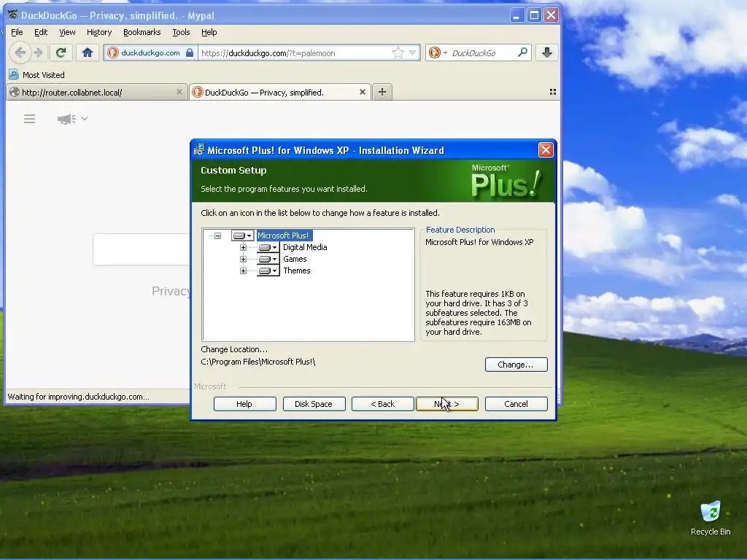Image resolution: width=747 pixels, height=560 pixels.
Task: Open the Recycle Bin desktop icon
Action: tap(711, 518)
